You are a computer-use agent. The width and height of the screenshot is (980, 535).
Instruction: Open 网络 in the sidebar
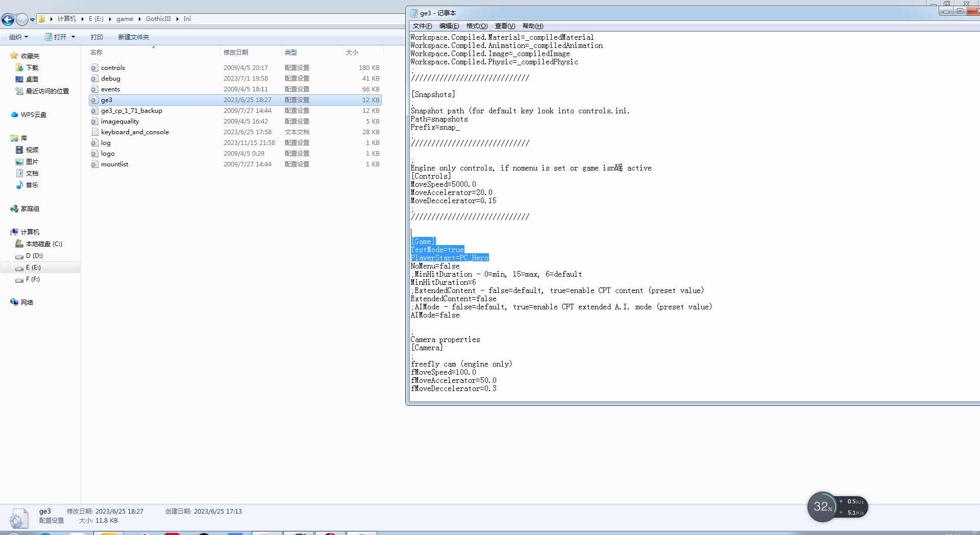(27, 302)
